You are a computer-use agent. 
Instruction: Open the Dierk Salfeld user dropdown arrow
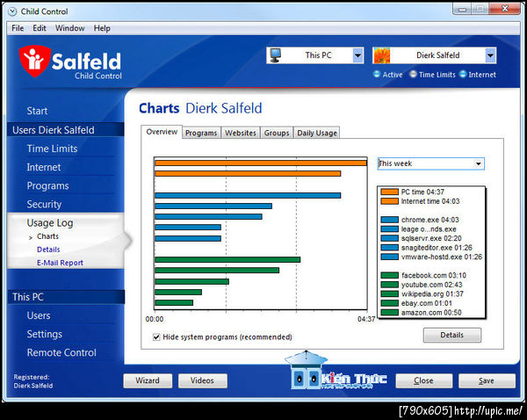coord(490,55)
